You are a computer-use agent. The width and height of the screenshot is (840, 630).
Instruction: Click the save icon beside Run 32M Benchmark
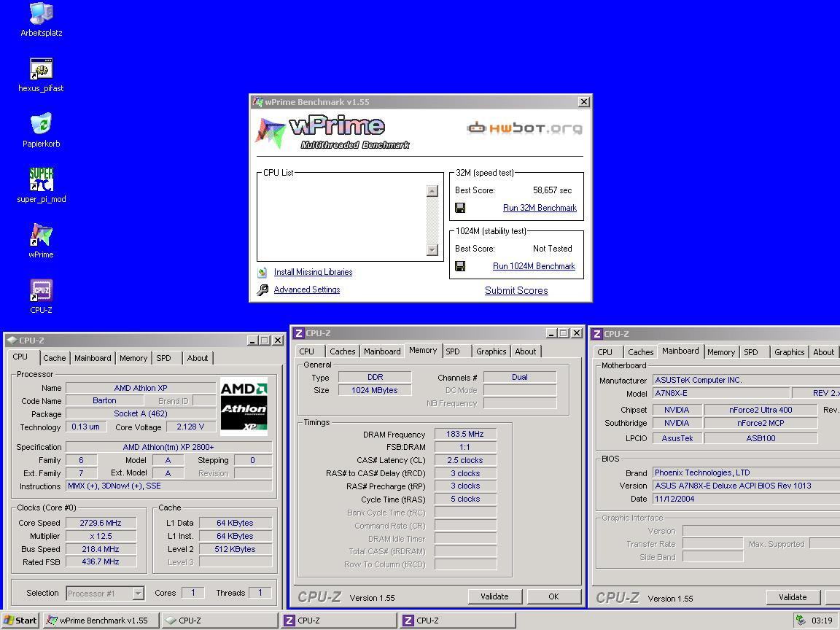460,208
